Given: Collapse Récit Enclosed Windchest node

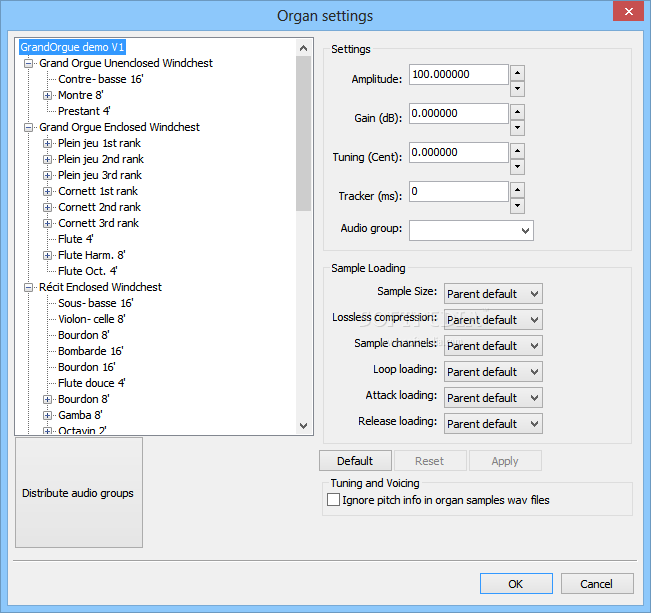Looking at the screenshot, I should (28, 287).
